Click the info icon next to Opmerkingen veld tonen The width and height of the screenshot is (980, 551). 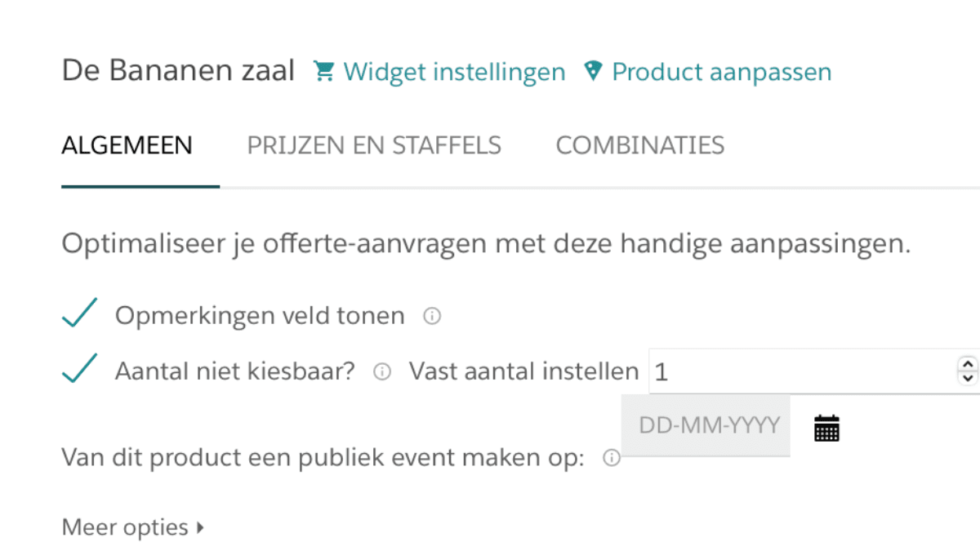(433, 316)
